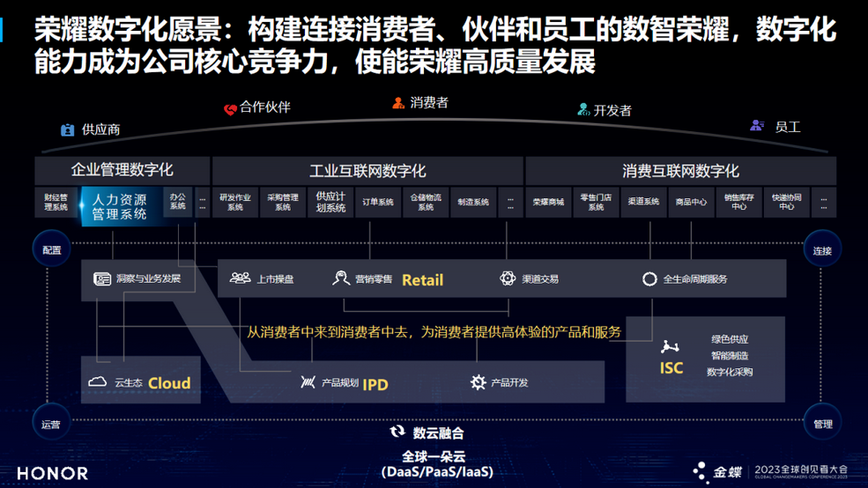Click the orange 消费者 consumer icon
Viewport: 868px width, 488px height.
point(398,103)
